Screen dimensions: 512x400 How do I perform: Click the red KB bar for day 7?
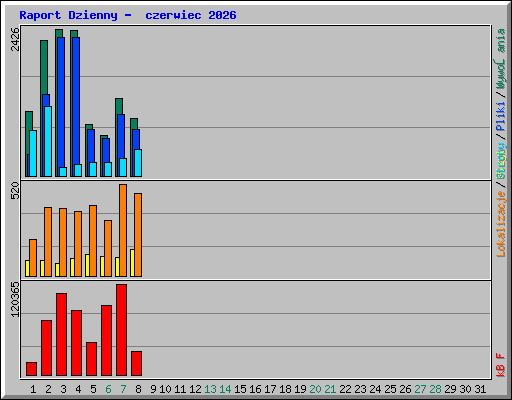click(121, 330)
